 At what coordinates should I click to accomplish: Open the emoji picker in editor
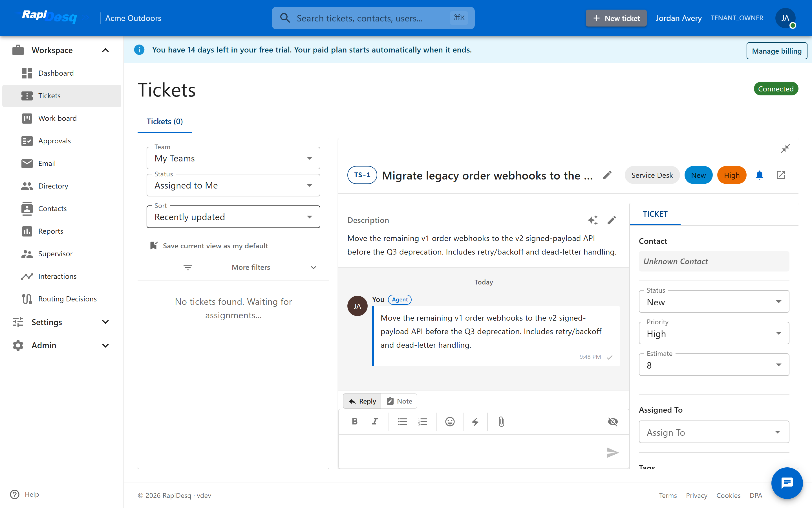pyautogui.click(x=450, y=421)
